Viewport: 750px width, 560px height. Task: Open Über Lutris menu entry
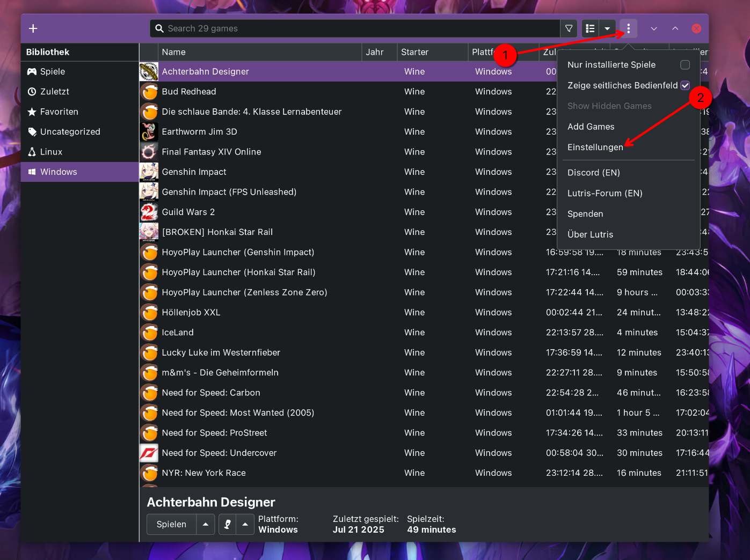tap(628, 234)
